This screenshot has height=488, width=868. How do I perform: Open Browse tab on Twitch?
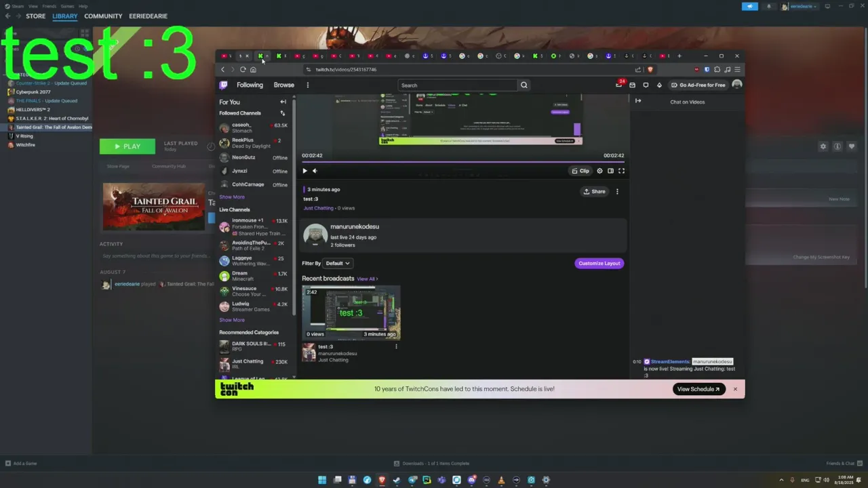(x=284, y=85)
